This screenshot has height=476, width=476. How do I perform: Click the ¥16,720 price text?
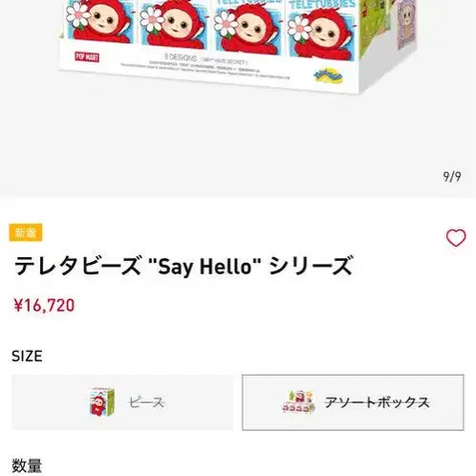[x=44, y=305]
